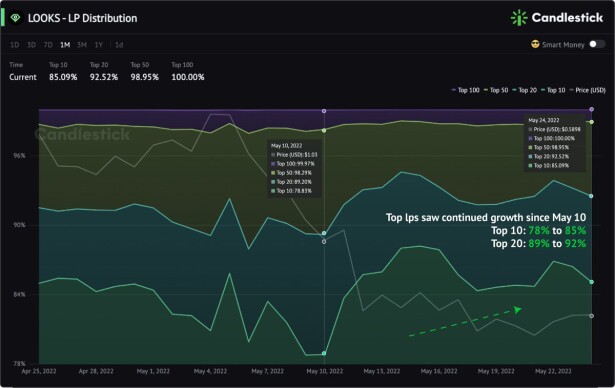Click the LOOKS token eye icon
615x388 pixels.
tap(15, 18)
